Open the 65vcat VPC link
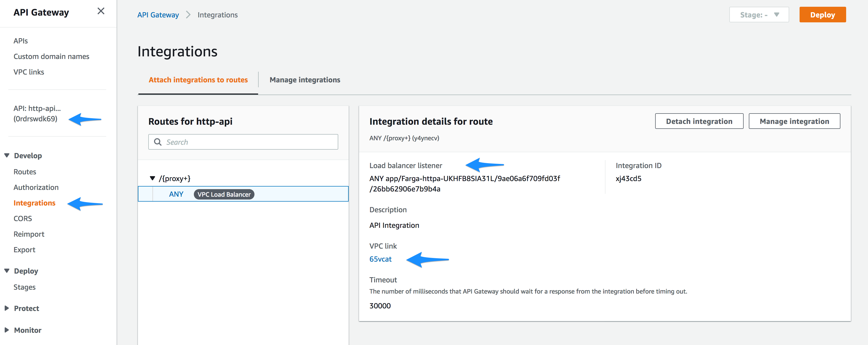This screenshot has height=345, width=868. 380,259
